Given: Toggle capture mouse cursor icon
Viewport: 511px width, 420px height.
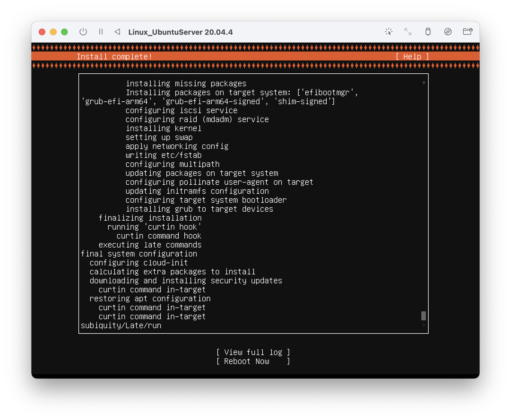Looking at the screenshot, I should point(389,32).
